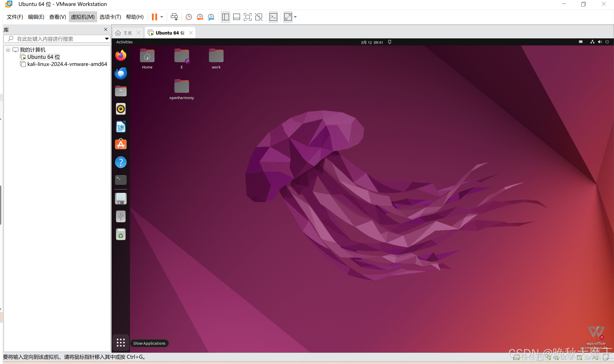Viewport: 614px width, 364px height.
Task: Click the Show Applications grid button
Action: pyautogui.click(x=121, y=343)
